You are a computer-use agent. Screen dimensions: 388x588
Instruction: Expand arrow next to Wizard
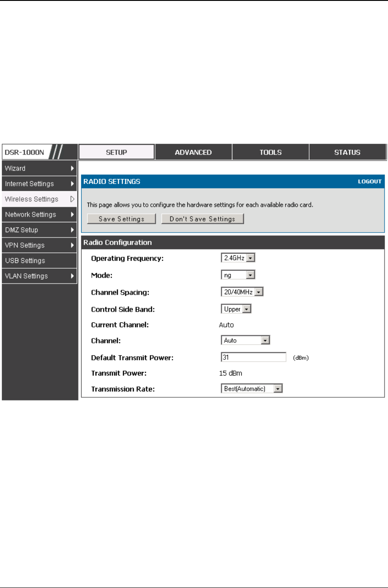coord(72,168)
